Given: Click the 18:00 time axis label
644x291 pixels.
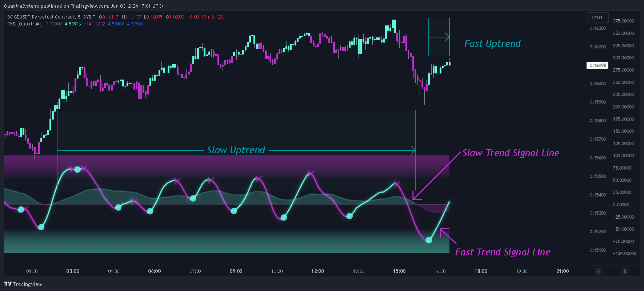Looking at the screenshot, I should pyautogui.click(x=481, y=271).
